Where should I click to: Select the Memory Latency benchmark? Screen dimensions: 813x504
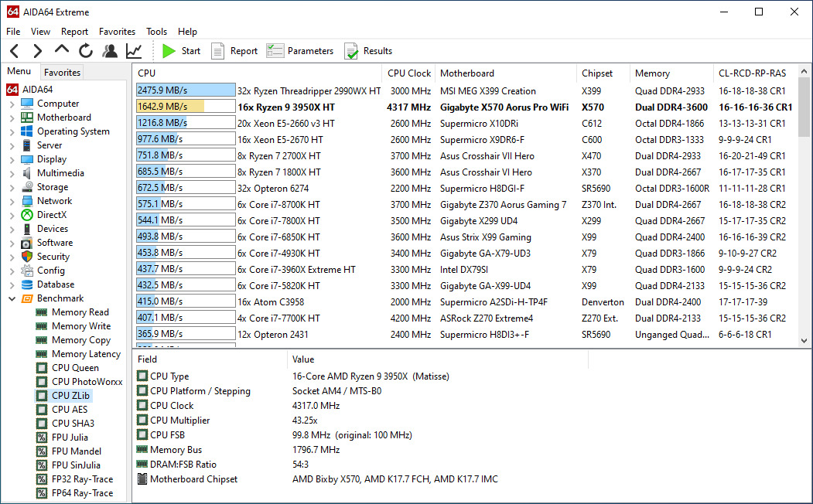(x=86, y=354)
